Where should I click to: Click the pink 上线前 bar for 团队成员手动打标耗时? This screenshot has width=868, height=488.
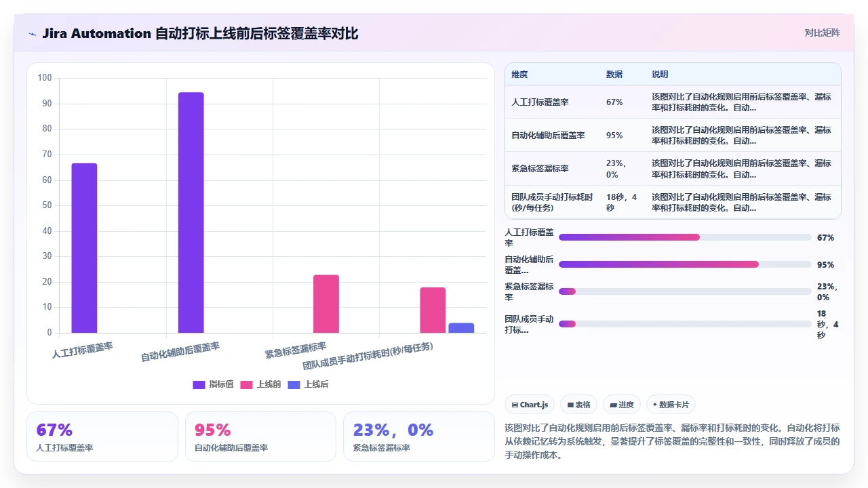click(433, 310)
